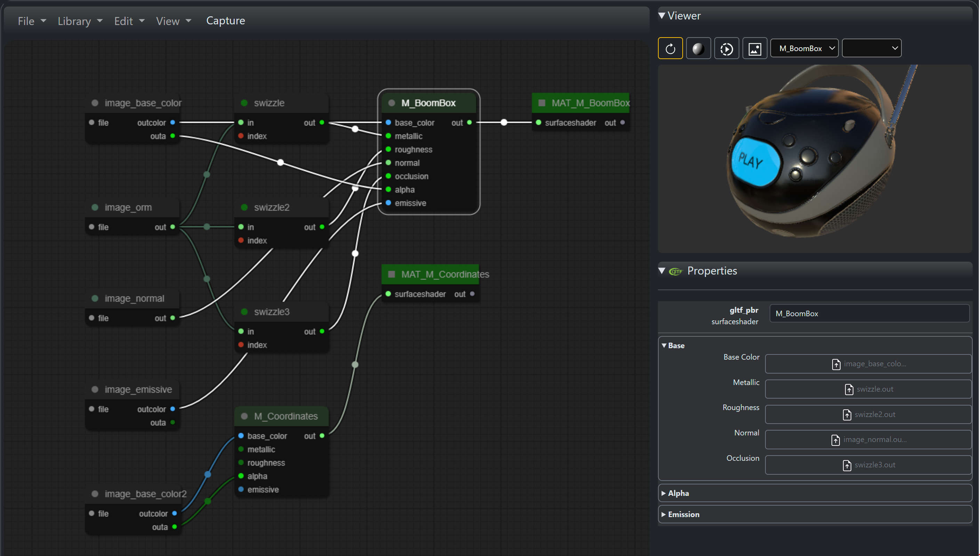The height and width of the screenshot is (556, 980).
Task: Collapse the Viewer panel header
Action: tap(662, 15)
